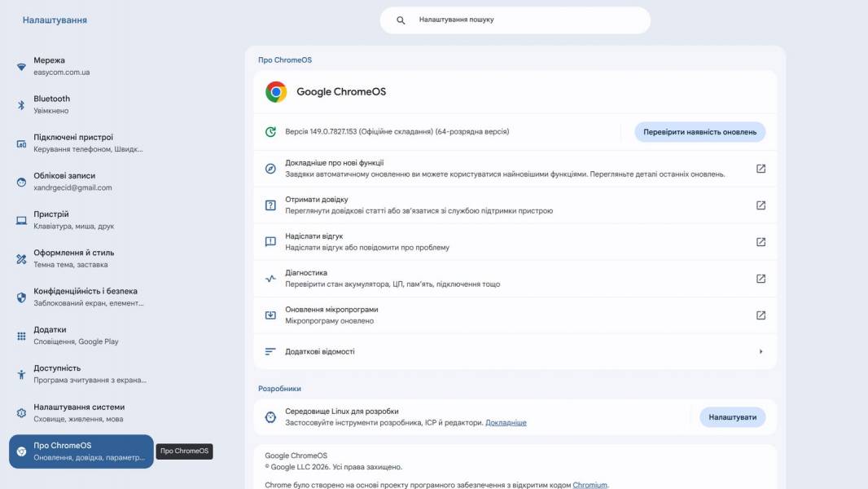The width and height of the screenshot is (868, 489).
Task: Open external link for Оновлення мікропрограми
Action: point(761,315)
